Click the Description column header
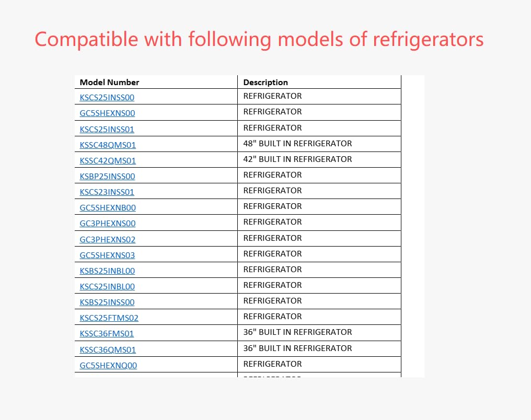The width and height of the screenshot is (531, 420). click(265, 83)
